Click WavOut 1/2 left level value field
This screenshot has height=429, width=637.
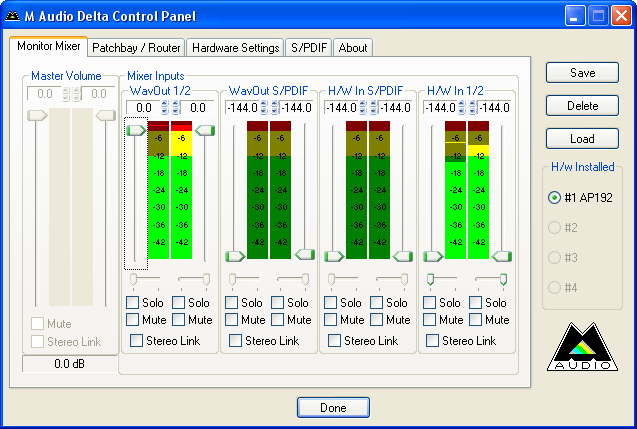pyautogui.click(x=143, y=108)
